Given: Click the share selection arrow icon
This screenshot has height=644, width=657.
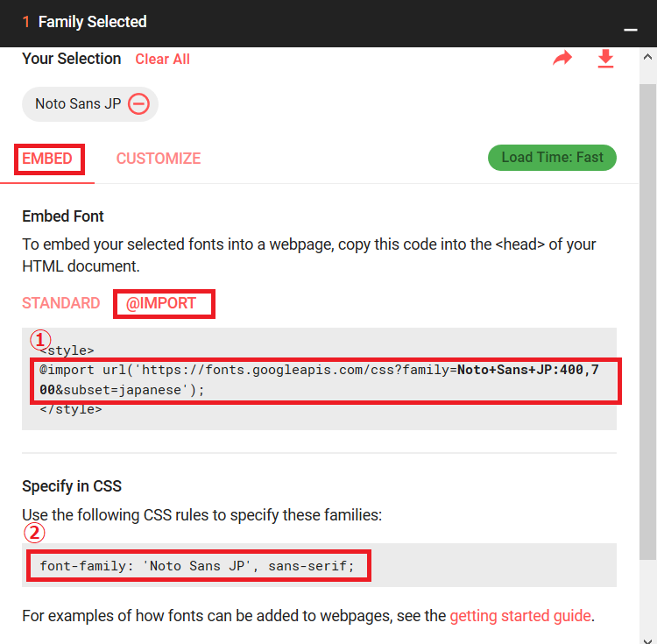Looking at the screenshot, I should pyautogui.click(x=562, y=59).
